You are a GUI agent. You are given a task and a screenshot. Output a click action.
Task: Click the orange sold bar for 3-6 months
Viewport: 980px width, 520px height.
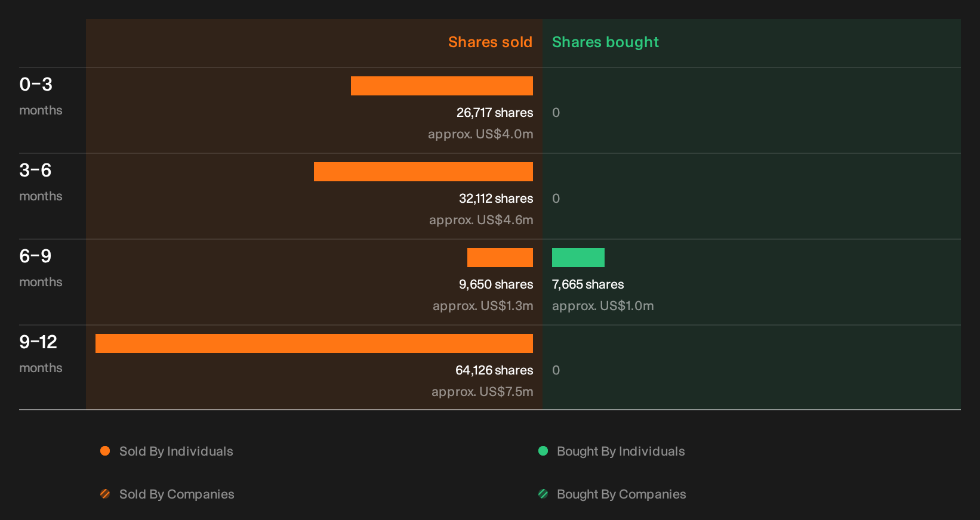coord(423,172)
